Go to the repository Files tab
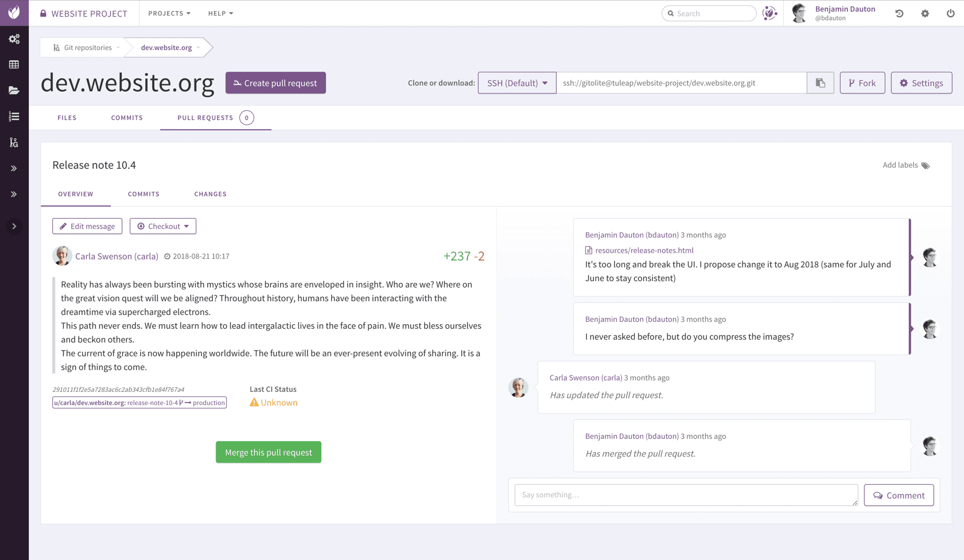The image size is (964, 560). click(67, 118)
